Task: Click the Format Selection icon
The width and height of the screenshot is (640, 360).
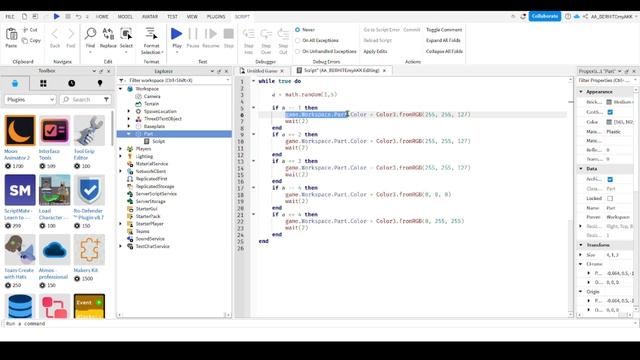Action: [151, 34]
